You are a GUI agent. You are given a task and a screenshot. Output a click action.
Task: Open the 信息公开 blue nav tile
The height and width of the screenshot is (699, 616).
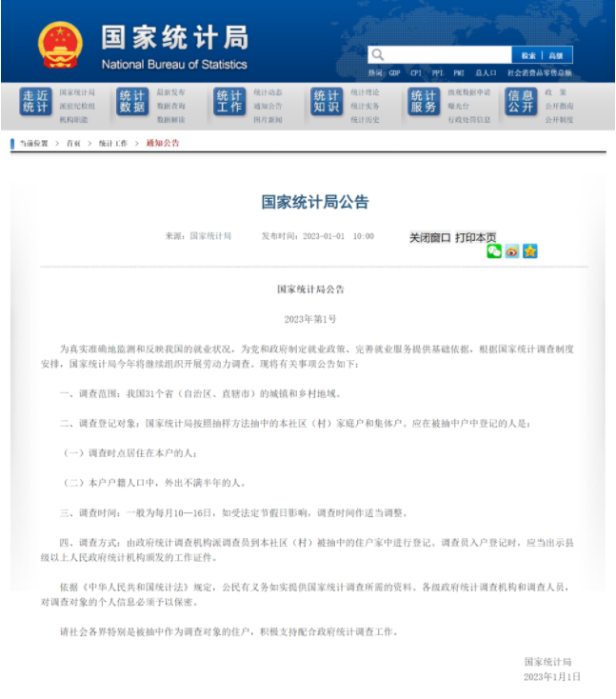(521, 102)
